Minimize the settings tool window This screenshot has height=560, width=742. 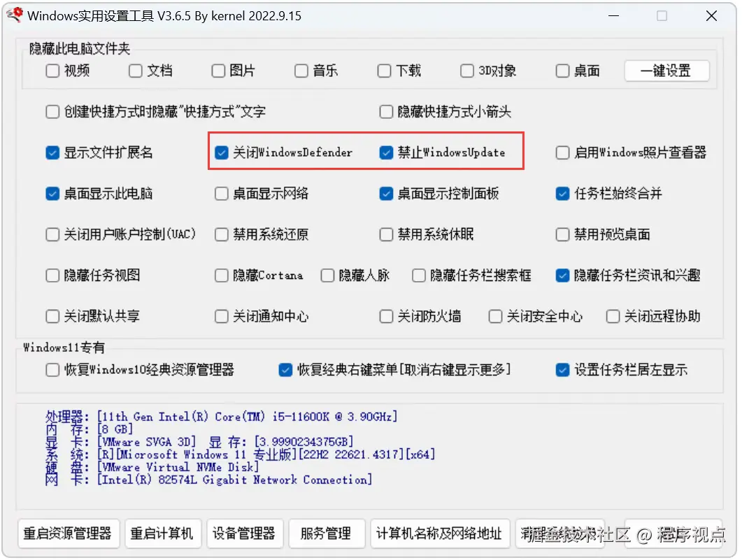click(614, 15)
